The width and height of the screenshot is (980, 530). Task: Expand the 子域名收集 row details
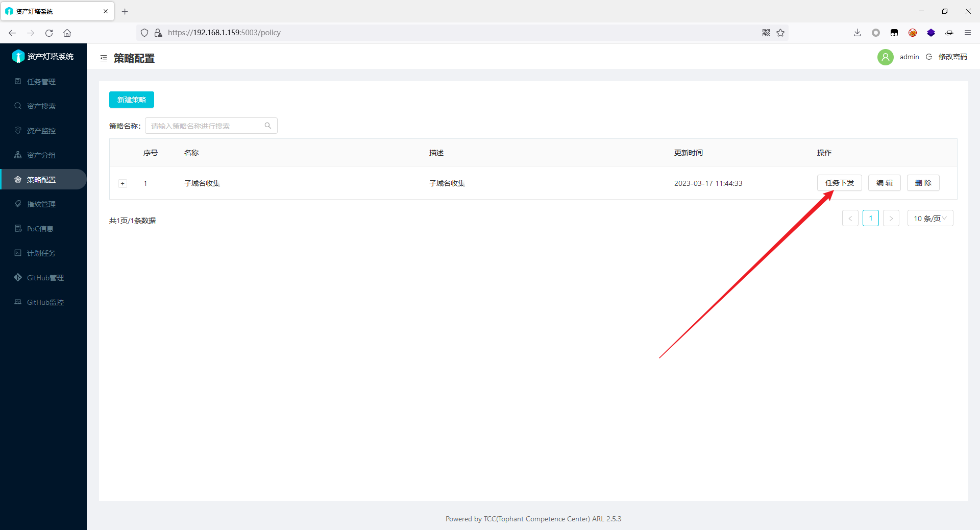122,183
